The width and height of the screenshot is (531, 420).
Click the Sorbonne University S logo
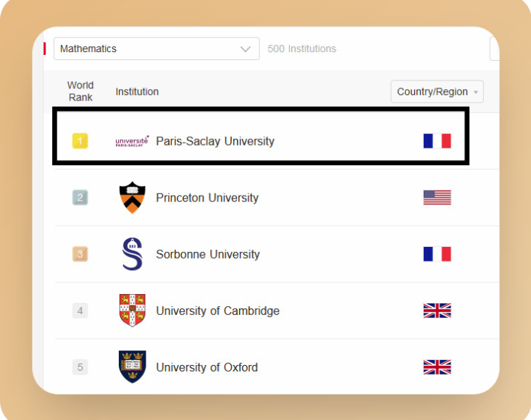point(133,254)
